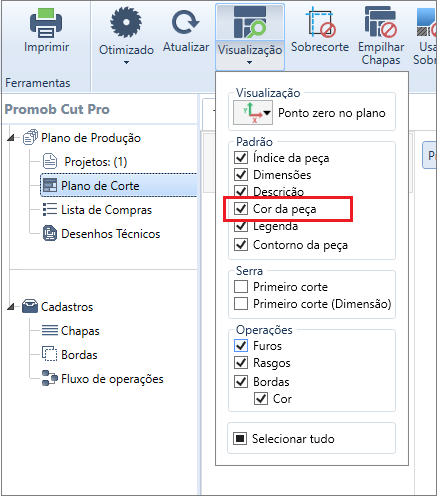The image size is (437, 496).
Task: Click the Empilhar Chapas icon
Action: [x=381, y=22]
